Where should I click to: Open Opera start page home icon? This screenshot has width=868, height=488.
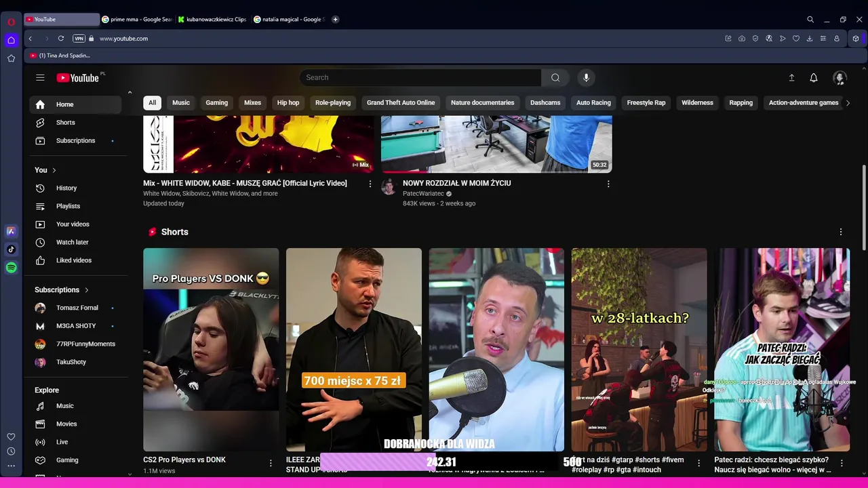point(11,40)
